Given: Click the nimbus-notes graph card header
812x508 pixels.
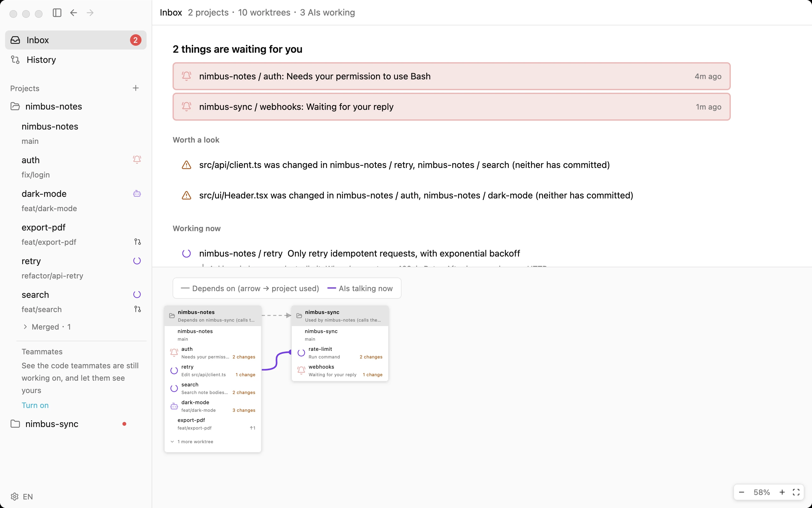Looking at the screenshot, I should (213, 316).
